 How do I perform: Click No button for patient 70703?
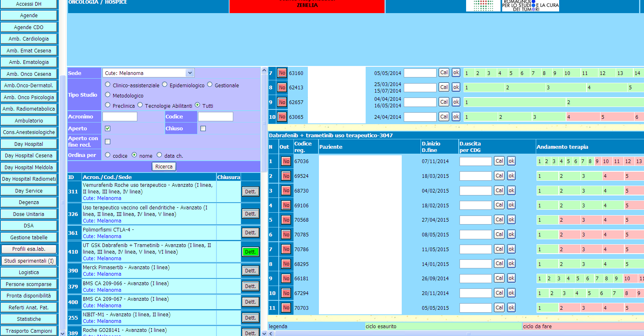pyautogui.click(x=286, y=308)
